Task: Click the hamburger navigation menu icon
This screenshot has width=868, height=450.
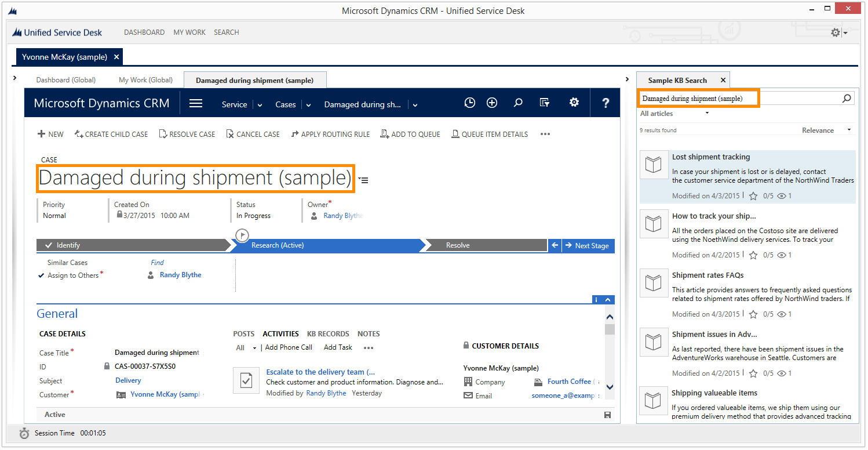Action: pos(195,103)
